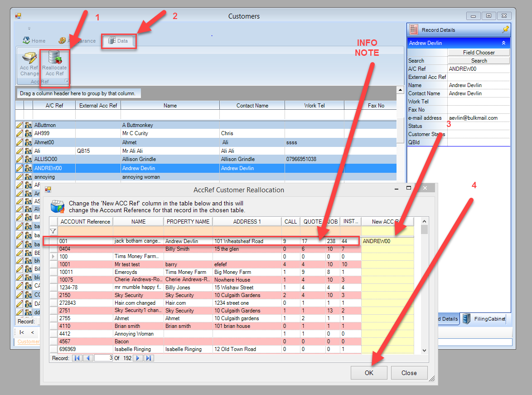Click the Hair.com changed name cell
Screen dimensions: 532x395
click(138, 302)
